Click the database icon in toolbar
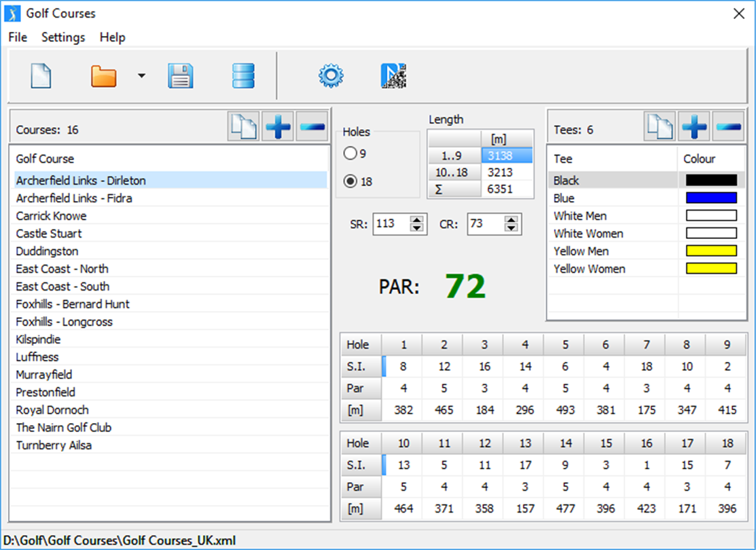The image size is (756, 550). (x=242, y=76)
